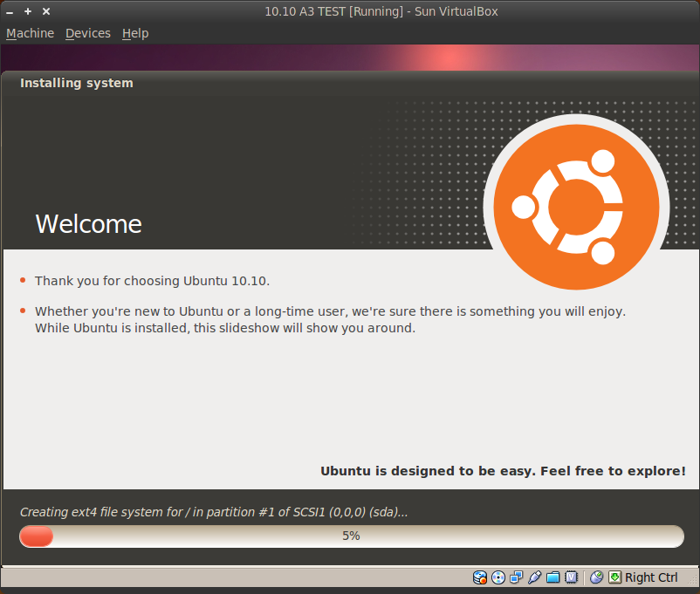Click the VirtualBox window title text

pyautogui.click(x=381, y=11)
